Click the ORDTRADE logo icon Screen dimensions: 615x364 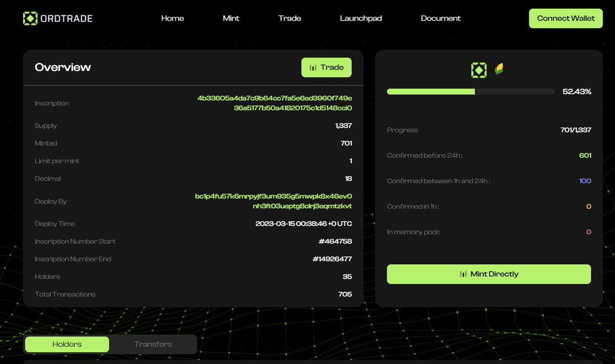(x=30, y=18)
